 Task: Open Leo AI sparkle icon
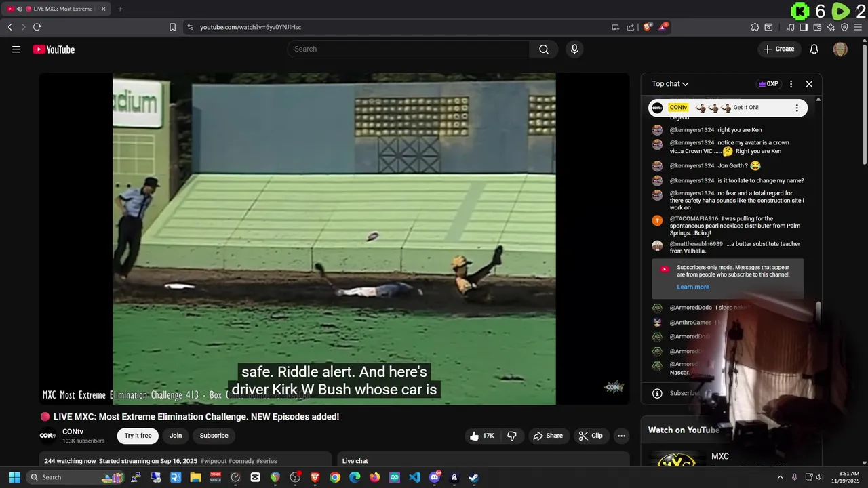(831, 27)
